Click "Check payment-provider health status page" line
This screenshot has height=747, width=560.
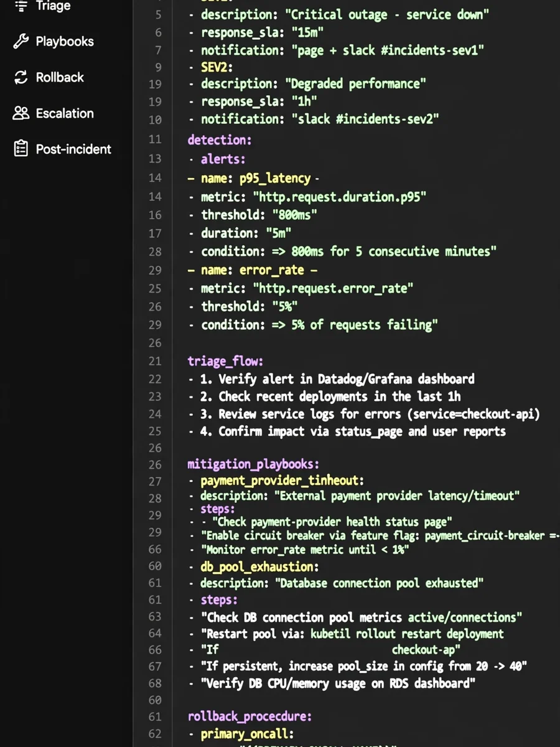coord(320,522)
